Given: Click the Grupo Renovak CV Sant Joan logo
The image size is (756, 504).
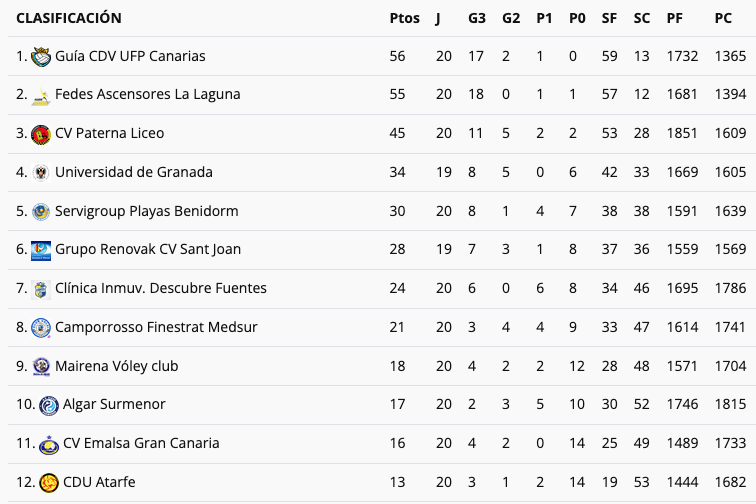Looking at the screenshot, I should click(x=41, y=249).
